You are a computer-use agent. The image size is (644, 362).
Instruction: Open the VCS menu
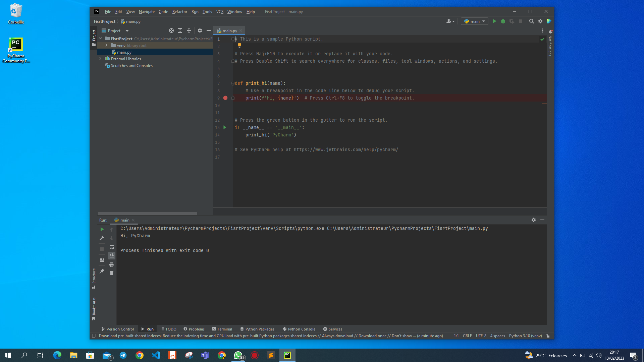220,12
